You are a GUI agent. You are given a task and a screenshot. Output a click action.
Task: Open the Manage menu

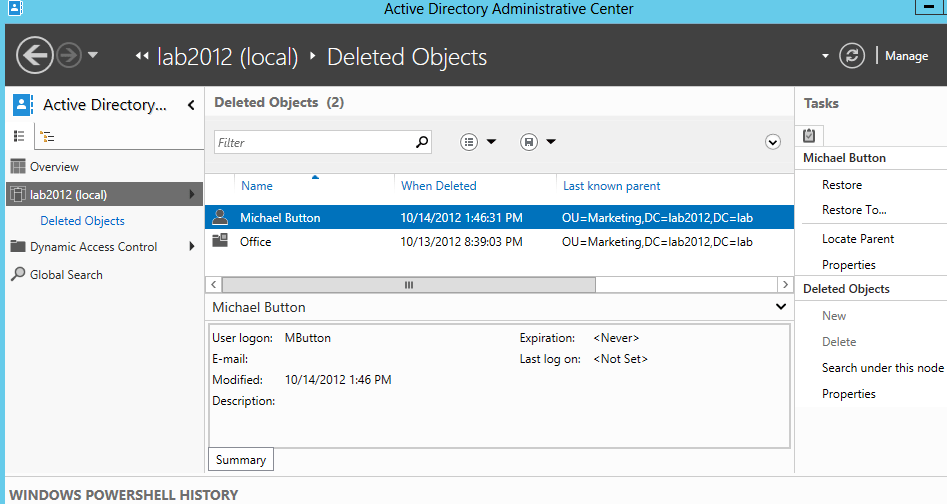pos(906,56)
